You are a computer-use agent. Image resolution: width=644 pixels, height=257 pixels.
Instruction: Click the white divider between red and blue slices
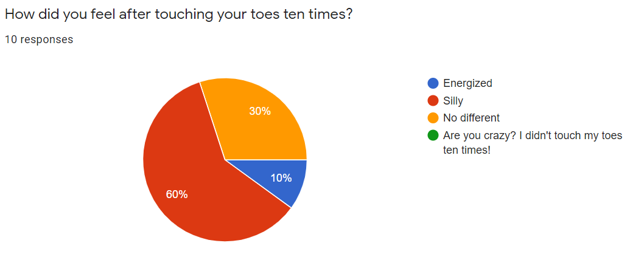258,184
